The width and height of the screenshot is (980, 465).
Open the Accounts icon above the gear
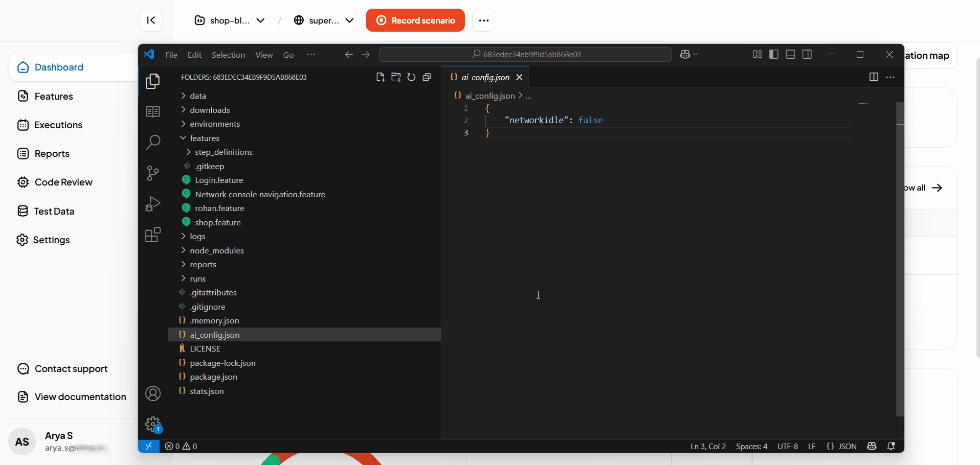click(x=152, y=393)
